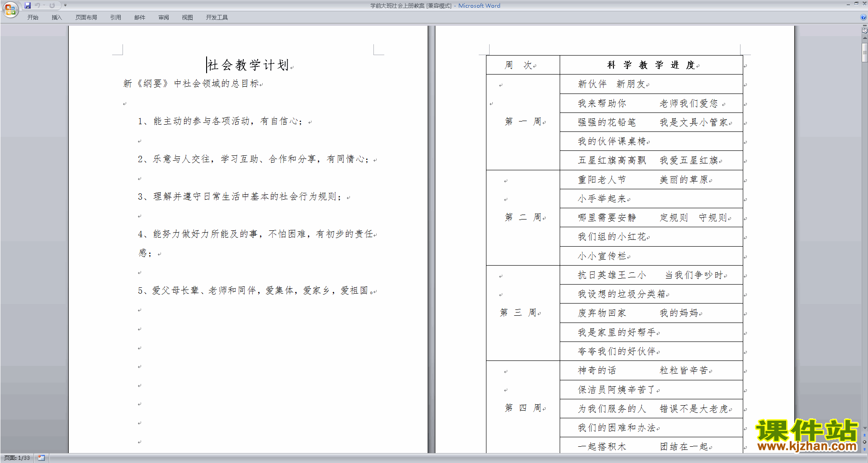Click the table header 周 次
868x463 pixels.
(519, 65)
